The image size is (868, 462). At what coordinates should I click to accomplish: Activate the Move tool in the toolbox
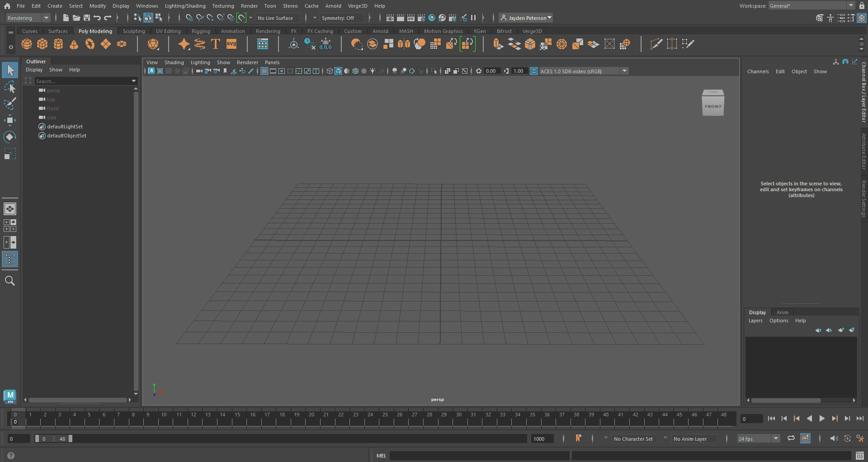[10, 120]
